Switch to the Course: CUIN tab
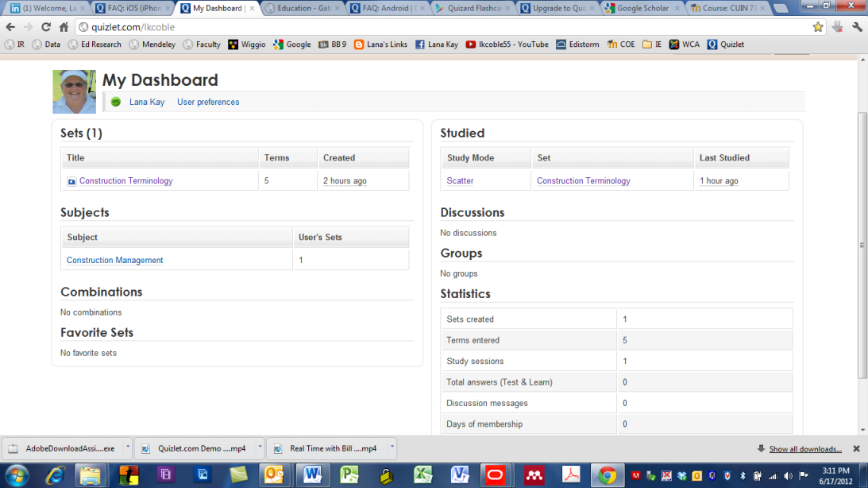The image size is (868, 488). click(x=727, y=8)
